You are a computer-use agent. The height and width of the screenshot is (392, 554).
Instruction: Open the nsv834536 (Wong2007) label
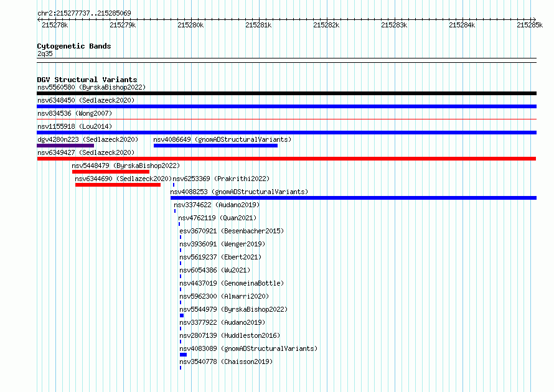75,113
